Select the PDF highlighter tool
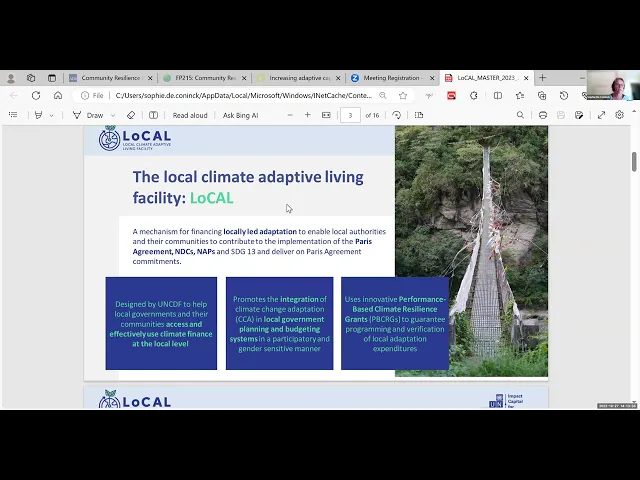 pos(38,115)
